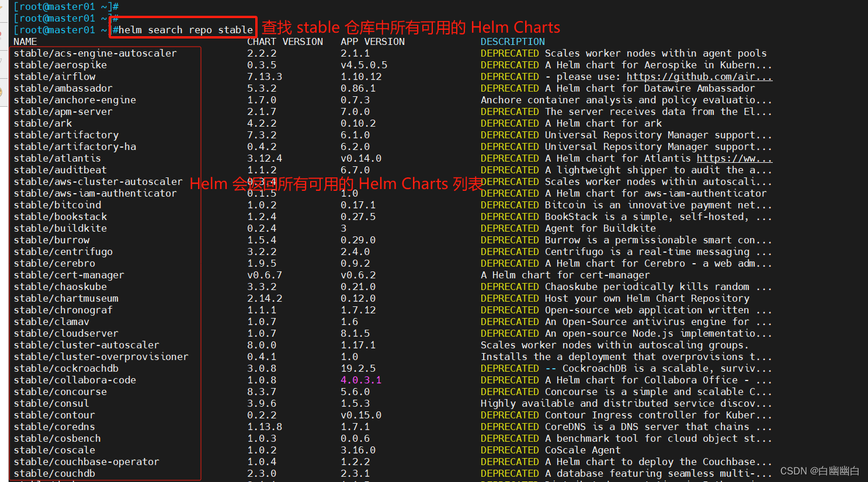The height and width of the screenshot is (482, 868).
Task: Click the DESCRIPTION column header
Action: [x=513, y=41]
